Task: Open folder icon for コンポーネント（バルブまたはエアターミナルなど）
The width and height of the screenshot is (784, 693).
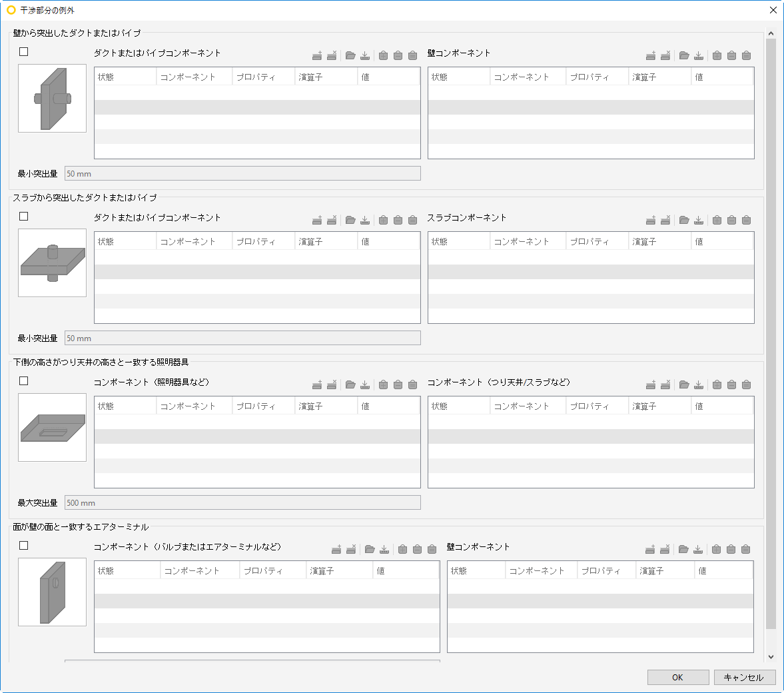Action: click(370, 549)
